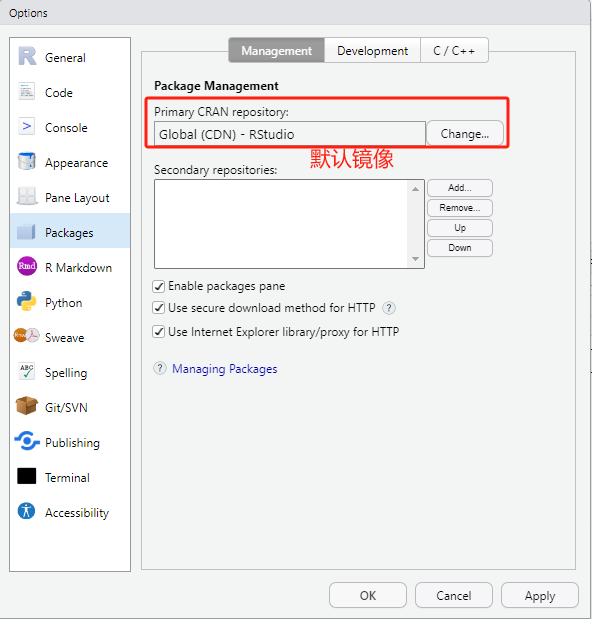Screen dimensions: 592x619
Task: Click the secondary repositories scroll up arrow
Action: (x=416, y=189)
